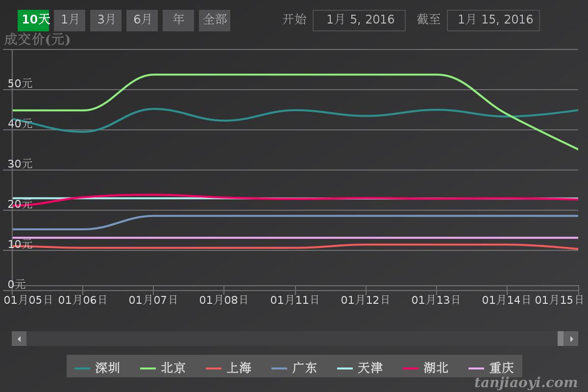Switch range to 1月
The height and width of the screenshot is (392, 588).
pos(70,20)
